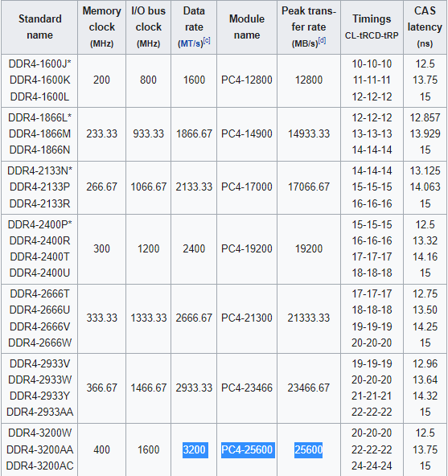
Task: Click the Timings CL-tRCD-tRP header
Action: (x=372, y=27)
